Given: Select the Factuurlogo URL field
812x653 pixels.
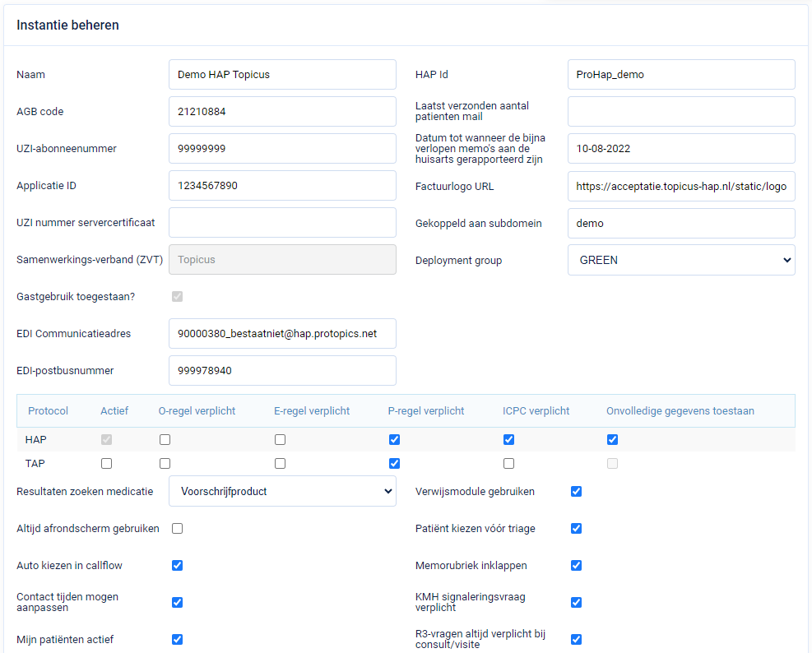Looking at the screenshot, I should coord(681,187).
